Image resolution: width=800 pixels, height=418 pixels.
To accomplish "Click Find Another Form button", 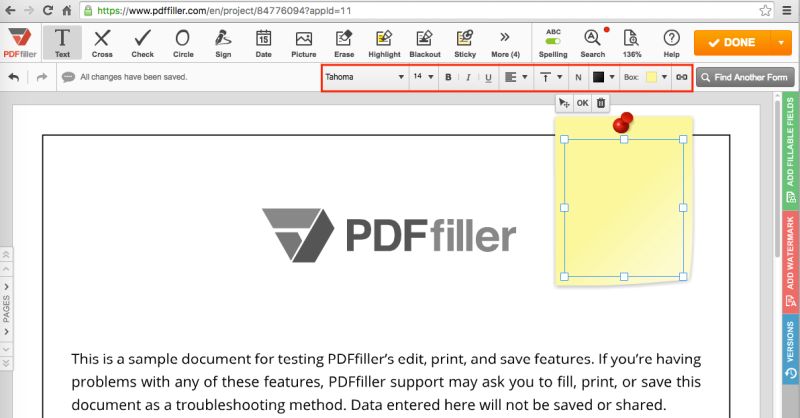I will [x=745, y=77].
